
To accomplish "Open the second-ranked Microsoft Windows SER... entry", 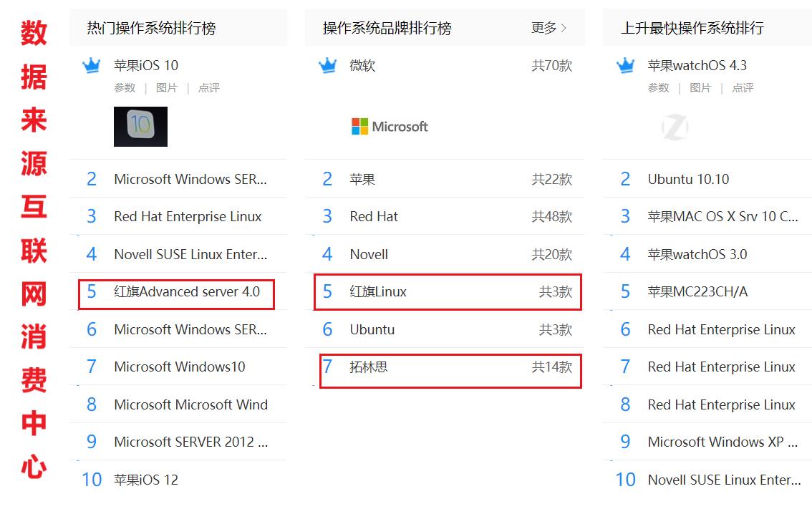I will pyautogui.click(x=190, y=179).
